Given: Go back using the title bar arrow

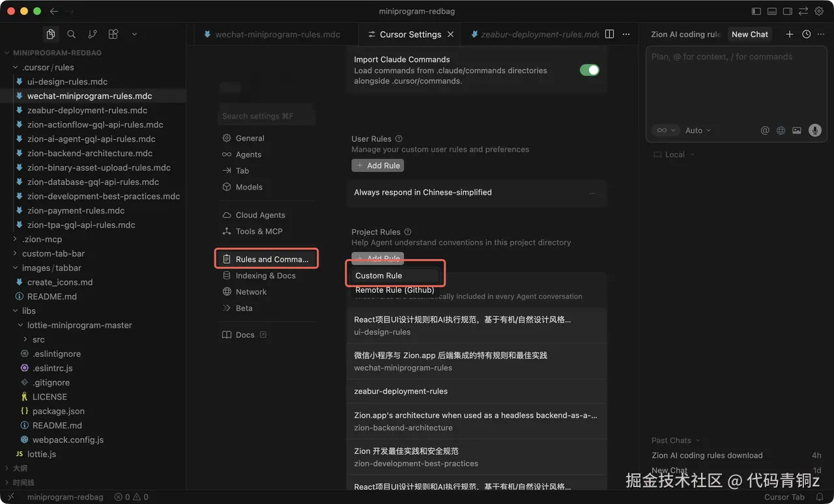Looking at the screenshot, I should coord(54,11).
